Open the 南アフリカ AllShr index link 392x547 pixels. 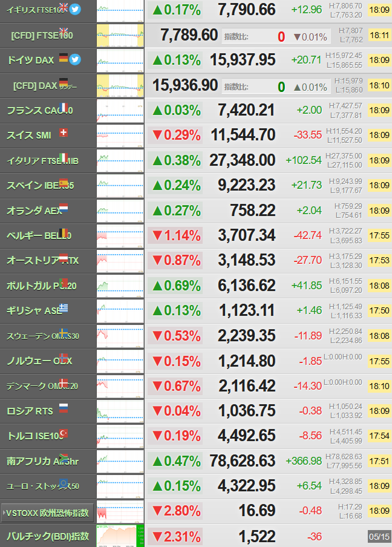coord(42,461)
